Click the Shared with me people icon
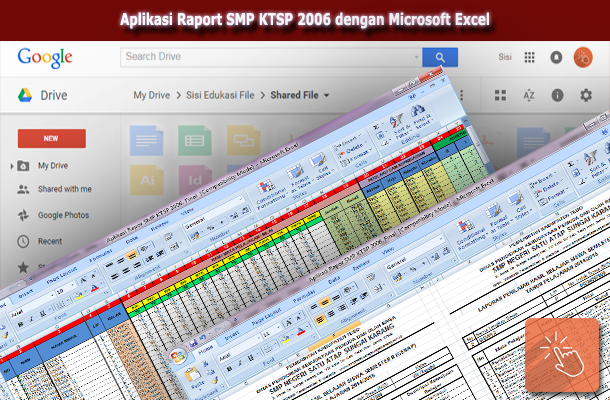The width and height of the screenshot is (610, 400). 23,189
